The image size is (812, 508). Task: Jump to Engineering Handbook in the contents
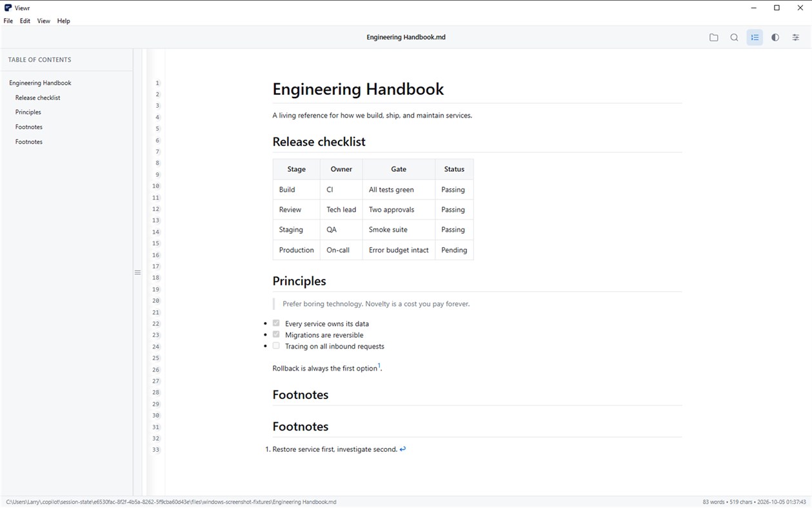40,83
